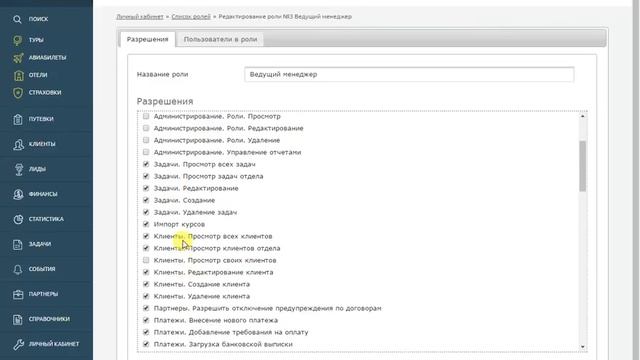The height and width of the screenshot is (360, 640).
Task: Open Статистика menu item label
Action: coord(46,219)
